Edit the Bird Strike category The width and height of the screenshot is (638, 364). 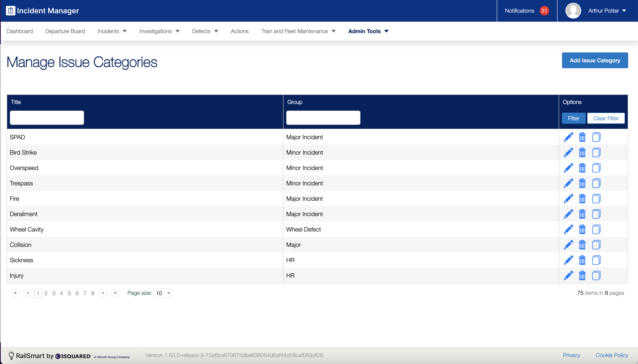click(x=568, y=152)
